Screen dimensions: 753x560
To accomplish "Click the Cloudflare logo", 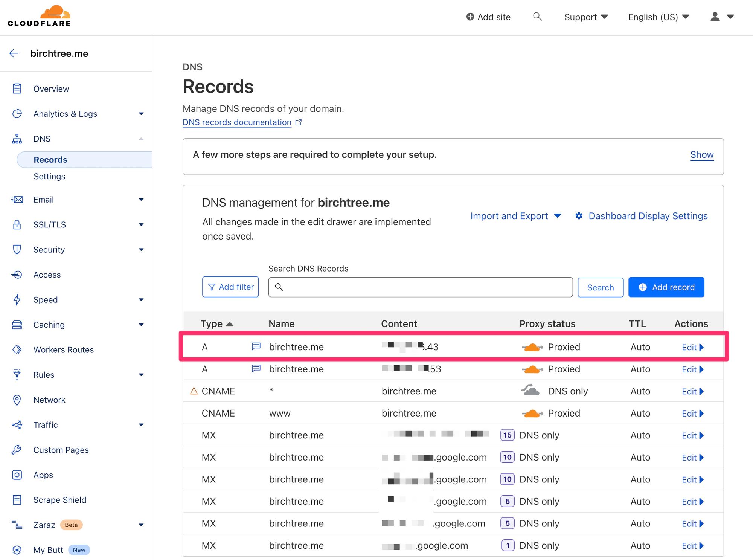I will pos(39,17).
